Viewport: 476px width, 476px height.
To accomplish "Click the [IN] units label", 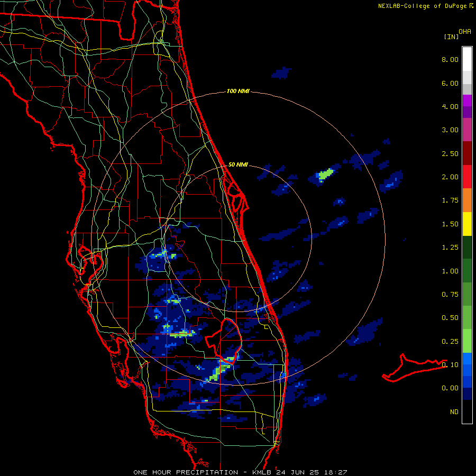I will pos(451,36).
